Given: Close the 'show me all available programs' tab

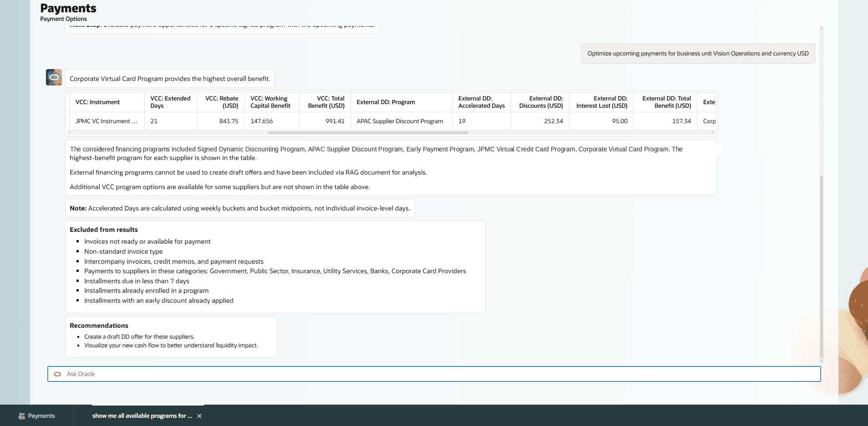Looking at the screenshot, I should (199, 416).
